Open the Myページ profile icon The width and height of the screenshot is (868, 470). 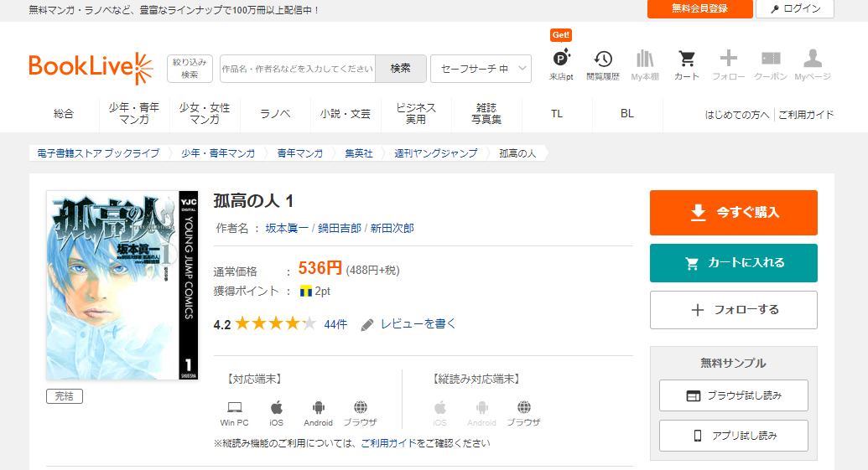[812, 59]
